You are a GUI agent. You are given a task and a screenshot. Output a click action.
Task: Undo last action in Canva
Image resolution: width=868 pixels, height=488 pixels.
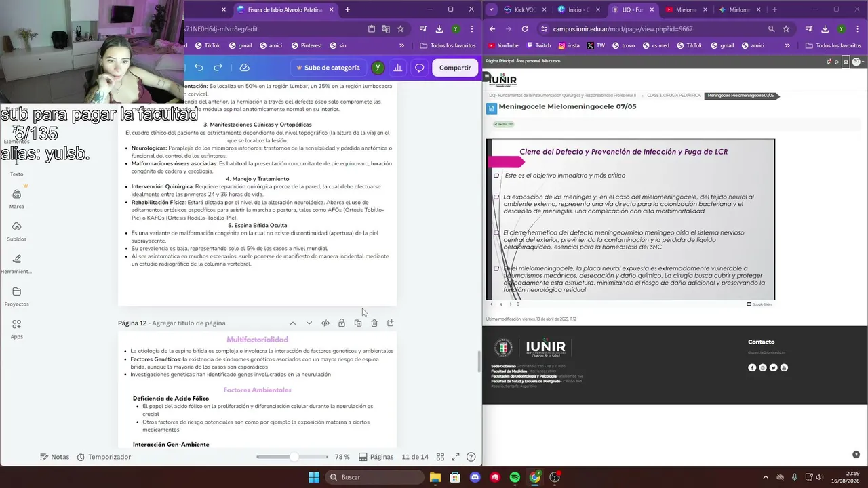coord(199,68)
